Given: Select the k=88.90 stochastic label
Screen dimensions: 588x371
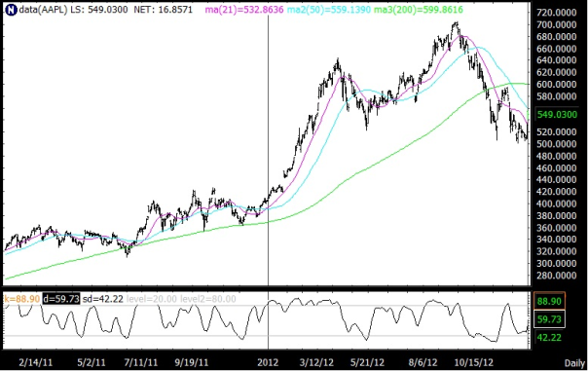Looking at the screenshot, I should (21, 299).
